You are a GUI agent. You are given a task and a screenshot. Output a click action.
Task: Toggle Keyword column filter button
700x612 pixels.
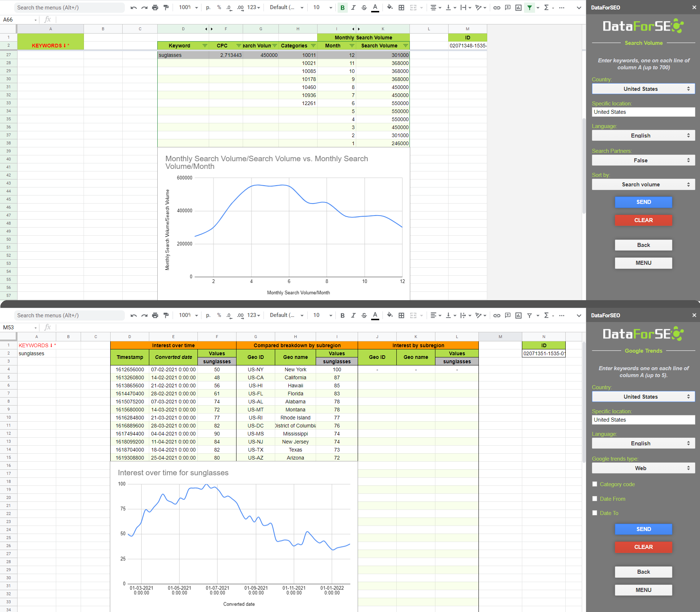(205, 46)
